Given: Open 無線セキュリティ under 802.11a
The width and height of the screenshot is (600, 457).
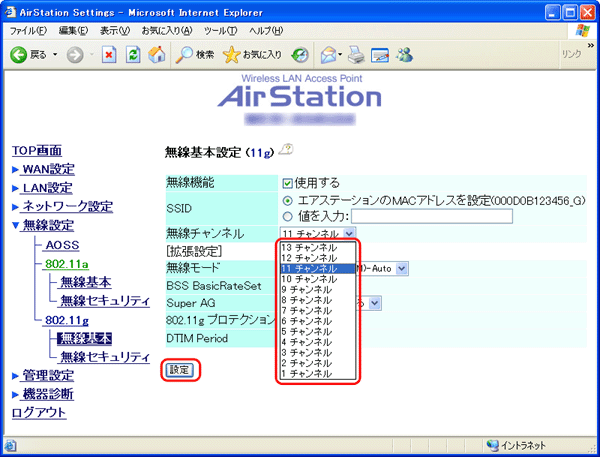Looking at the screenshot, I should (105, 301).
